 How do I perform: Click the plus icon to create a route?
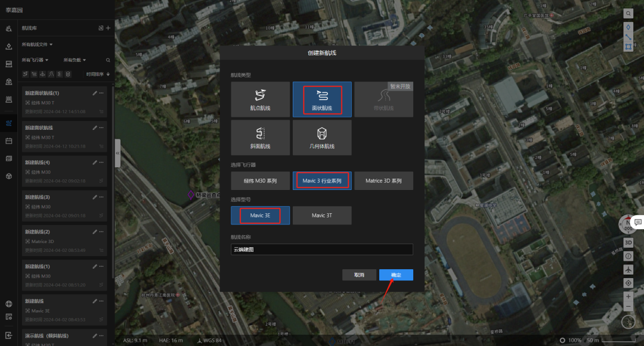[x=108, y=28]
